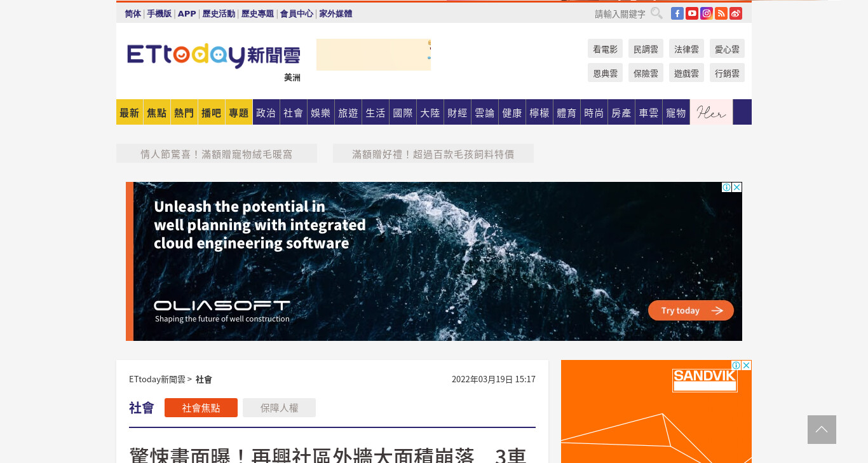The image size is (868, 463).
Task: Click the 行銷雲 button
Action: pos(727,73)
